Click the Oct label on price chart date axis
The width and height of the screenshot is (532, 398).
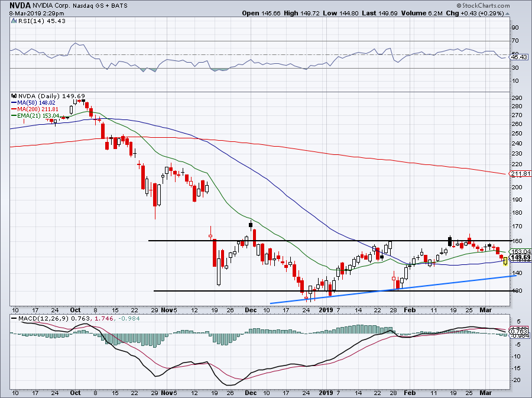(x=75, y=310)
